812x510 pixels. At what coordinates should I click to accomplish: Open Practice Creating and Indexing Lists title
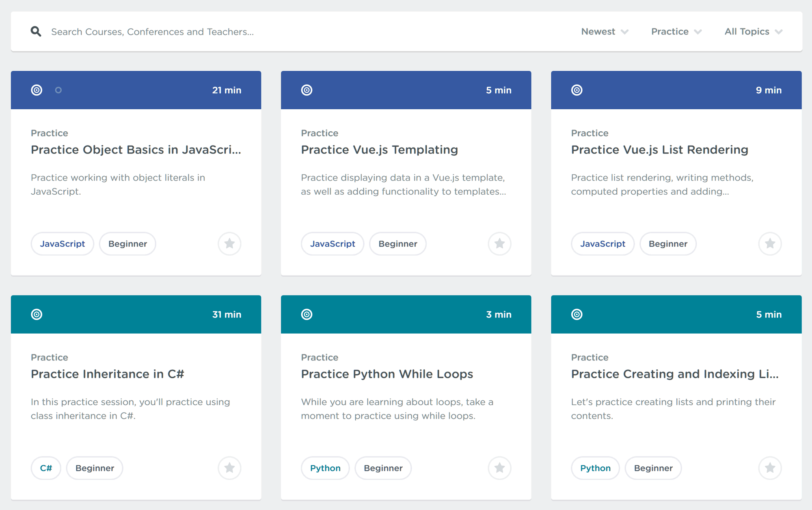(675, 374)
